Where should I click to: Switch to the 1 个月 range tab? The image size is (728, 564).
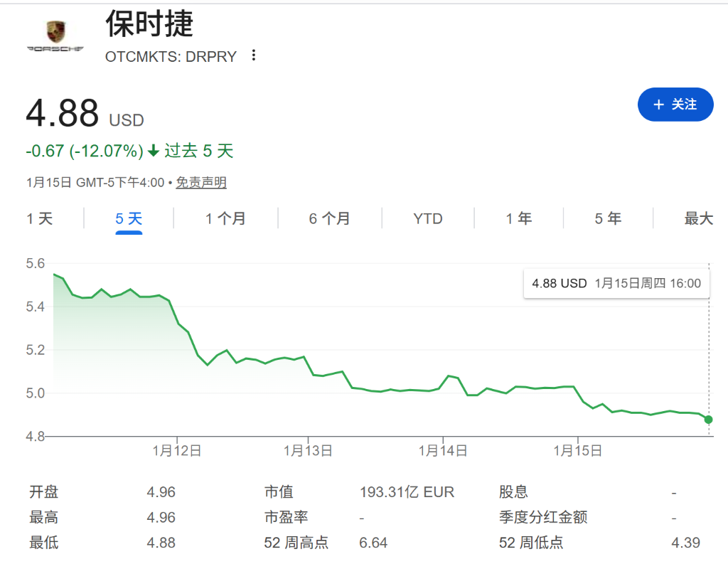coord(225,218)
